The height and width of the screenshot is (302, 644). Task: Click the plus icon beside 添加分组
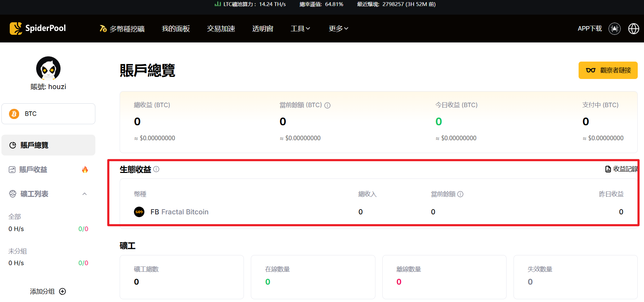(63, 292)
